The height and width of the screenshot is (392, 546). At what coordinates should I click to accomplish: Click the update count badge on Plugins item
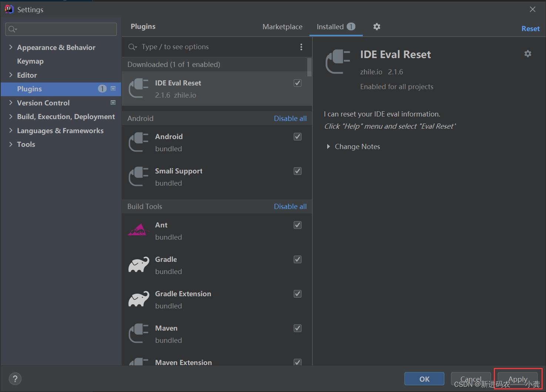102,89
